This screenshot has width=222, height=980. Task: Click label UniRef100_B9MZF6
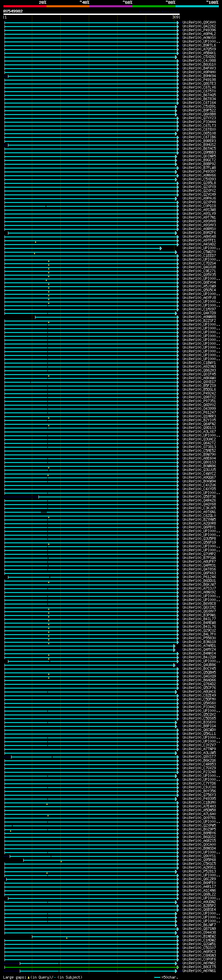(199, 233)
